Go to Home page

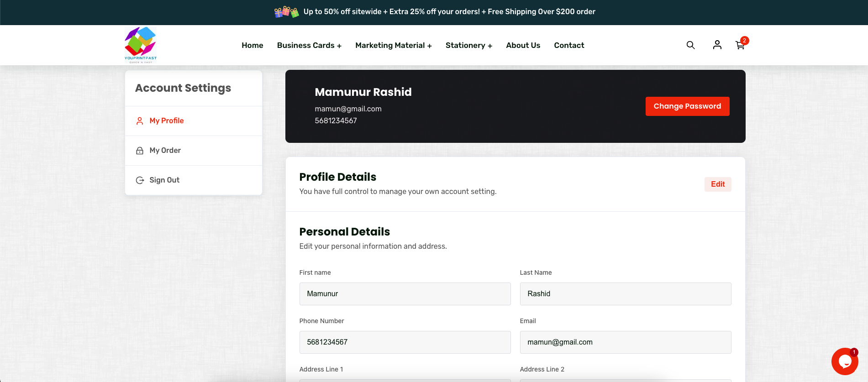[x=252, y=45]
